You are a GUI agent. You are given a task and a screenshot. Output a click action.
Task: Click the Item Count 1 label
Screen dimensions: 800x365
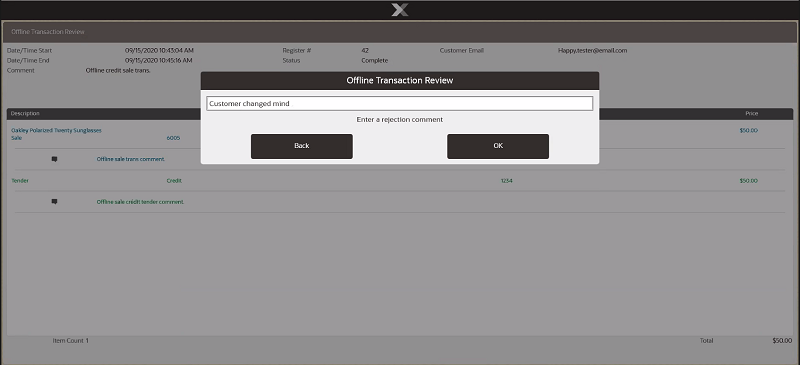(70, 340)
